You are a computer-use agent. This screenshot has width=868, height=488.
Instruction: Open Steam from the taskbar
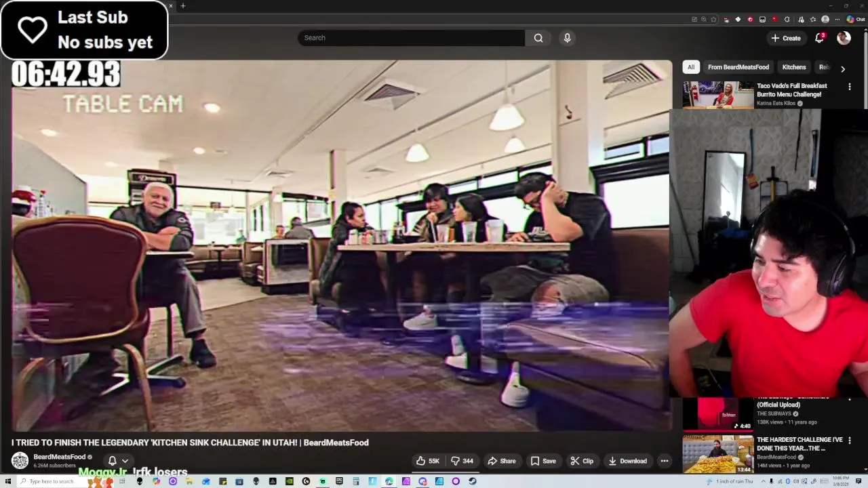[472, 481]
